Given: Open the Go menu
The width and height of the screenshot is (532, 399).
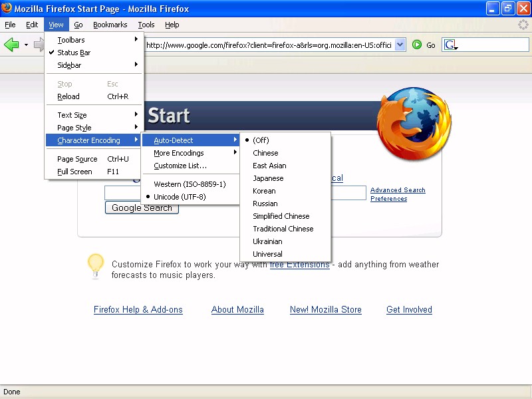Looking at the screenshot, I should [x=78, y=25].
